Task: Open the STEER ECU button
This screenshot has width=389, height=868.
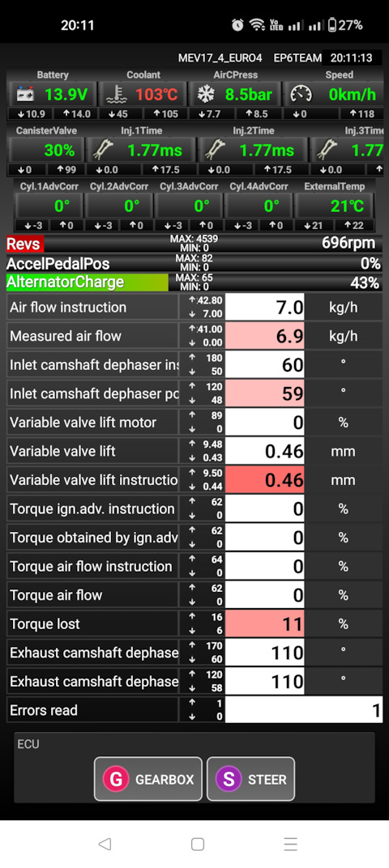Action: [251, 780]
